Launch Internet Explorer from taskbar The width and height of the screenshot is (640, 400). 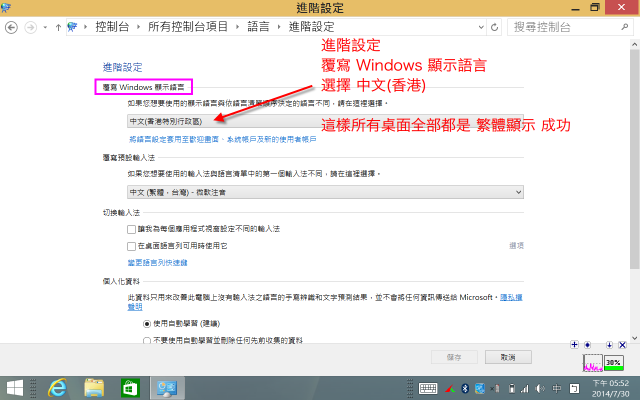[x=57, y=388]
